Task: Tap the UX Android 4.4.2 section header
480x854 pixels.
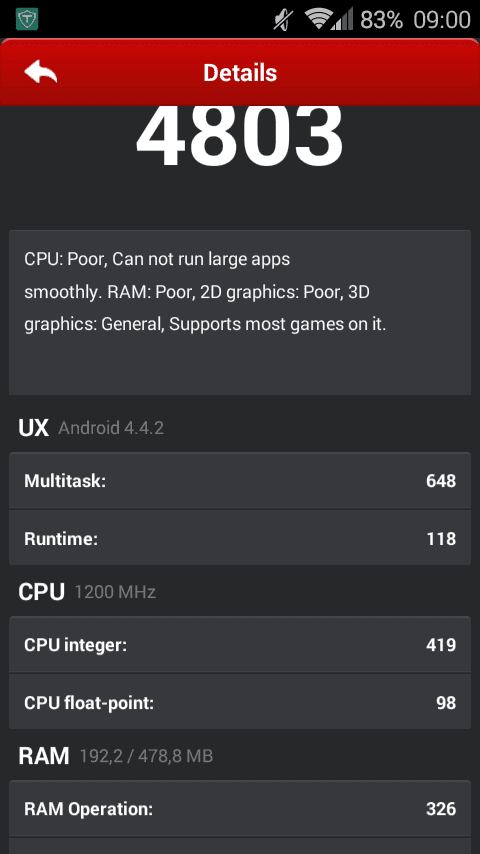Action: coord(91,428)
